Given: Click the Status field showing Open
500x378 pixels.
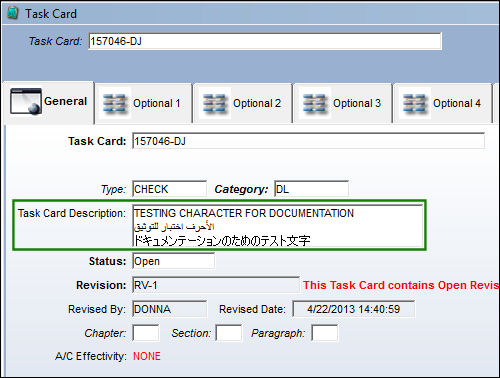Looking at the screenshot, I should pos(173,261).
